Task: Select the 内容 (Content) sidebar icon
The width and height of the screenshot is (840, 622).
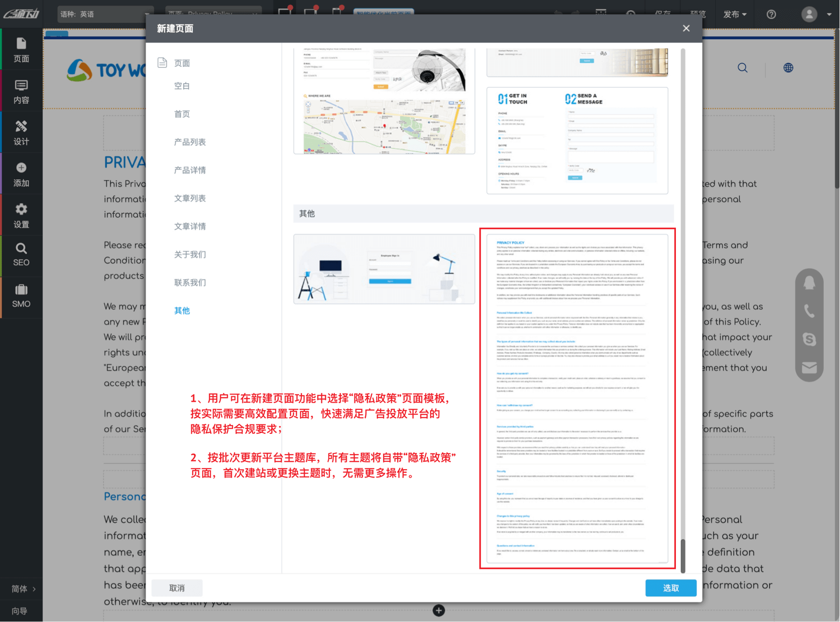Action: (21, 91)
